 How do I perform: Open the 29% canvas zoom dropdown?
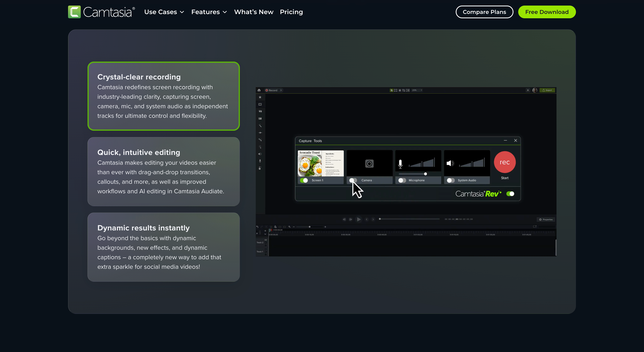pyautogui.click(x=417, y=90)
